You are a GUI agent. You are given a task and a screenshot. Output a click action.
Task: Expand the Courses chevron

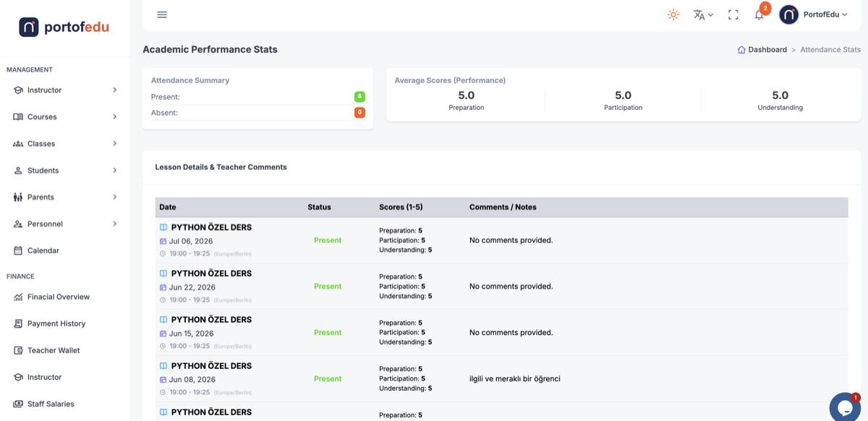pos(115,116)
